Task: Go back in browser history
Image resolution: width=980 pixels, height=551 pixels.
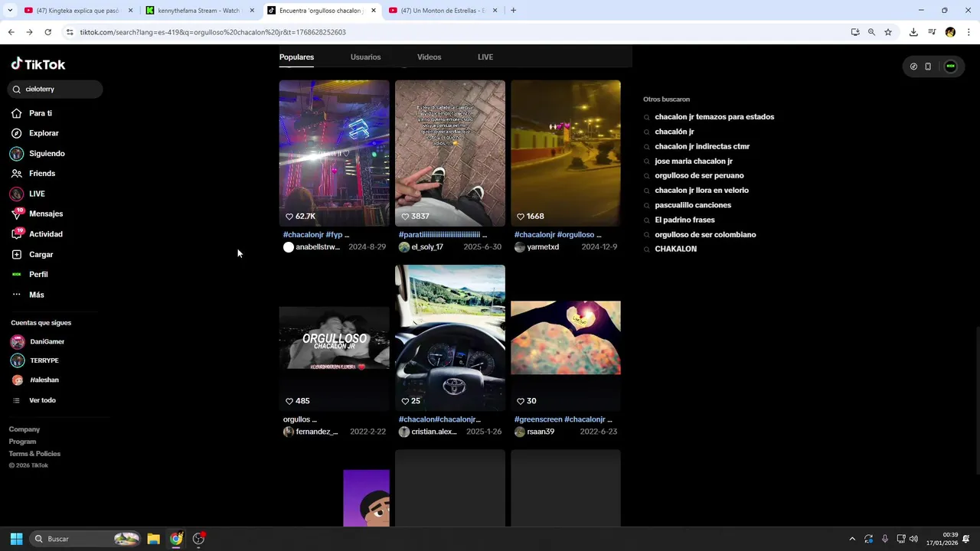Action: click(11, 32)
